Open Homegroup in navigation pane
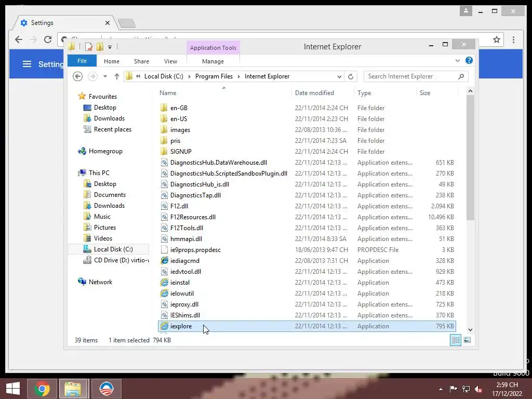 click(105, 151)
